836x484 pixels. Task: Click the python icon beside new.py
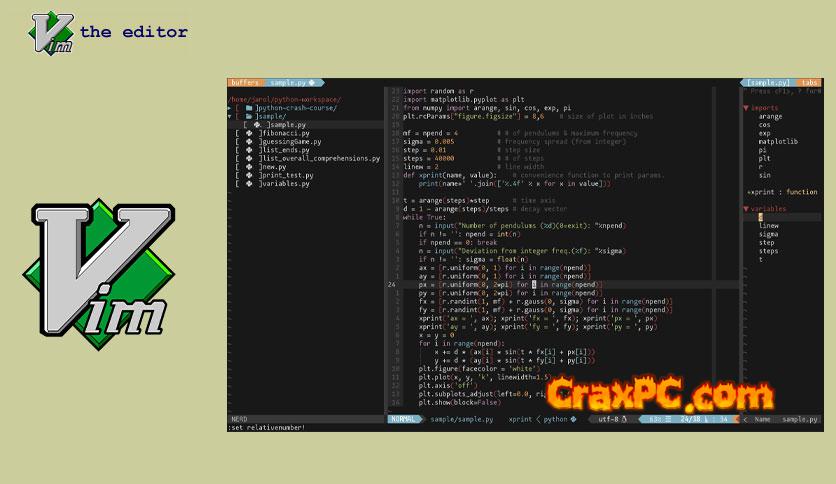(249, 166)
